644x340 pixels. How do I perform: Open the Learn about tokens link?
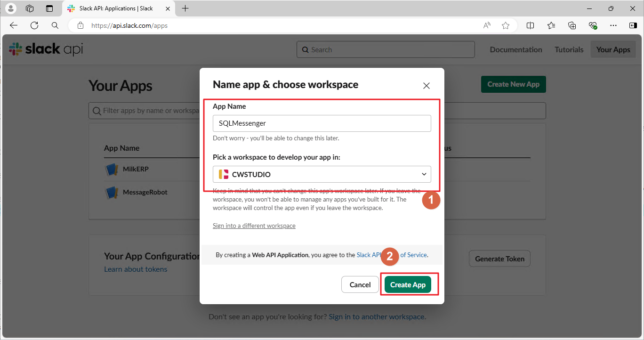tap(136, 269)
